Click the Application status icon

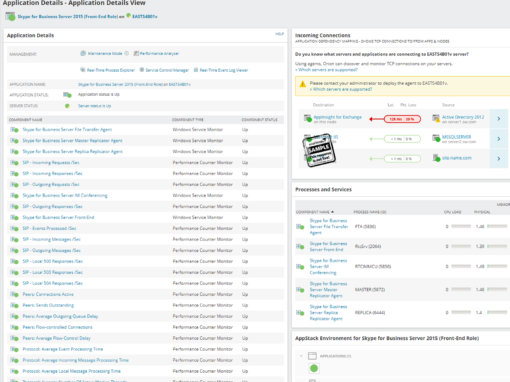(x=67, y=95)
